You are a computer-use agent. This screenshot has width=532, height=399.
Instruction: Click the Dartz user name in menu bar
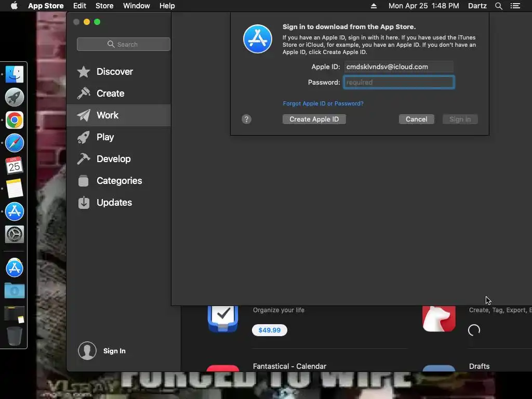(477, 6)
